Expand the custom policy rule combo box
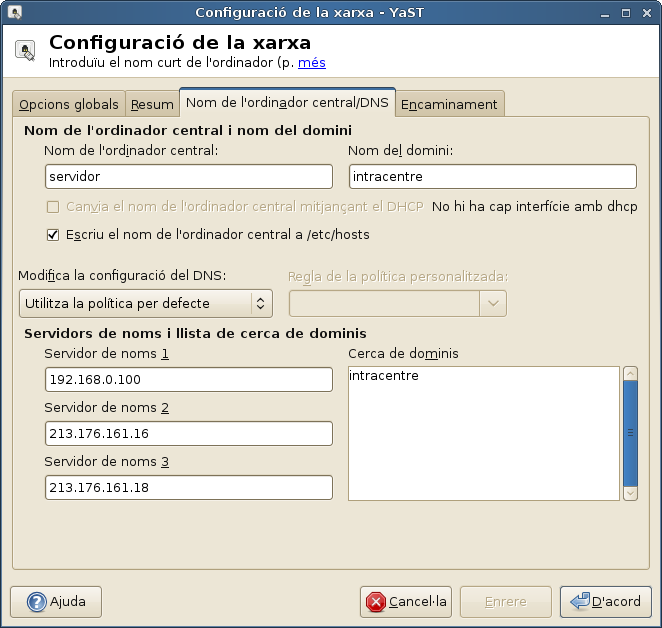The width and height of the screenshot is (662, 628). pos(397,303)
